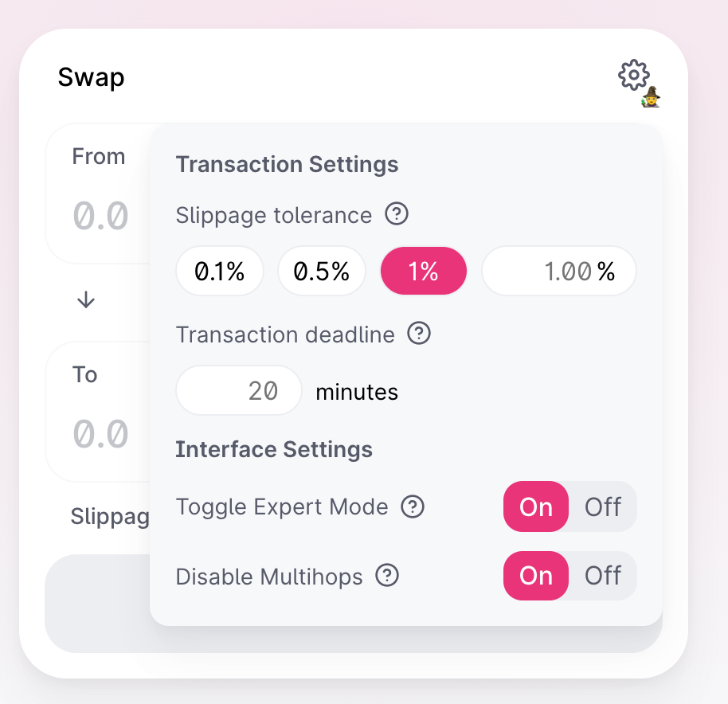Select 0.5% slippage tolerance
This screenshot has width=728, height=704.
tap(321, 271)
